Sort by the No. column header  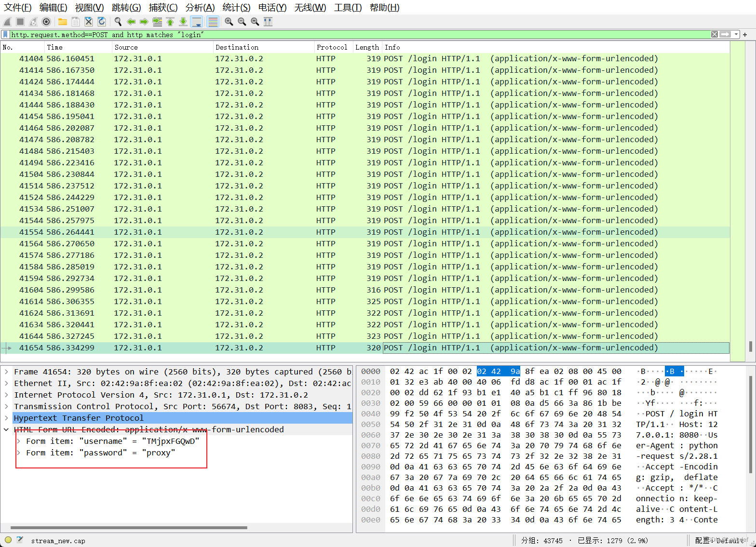click(23, 47)
